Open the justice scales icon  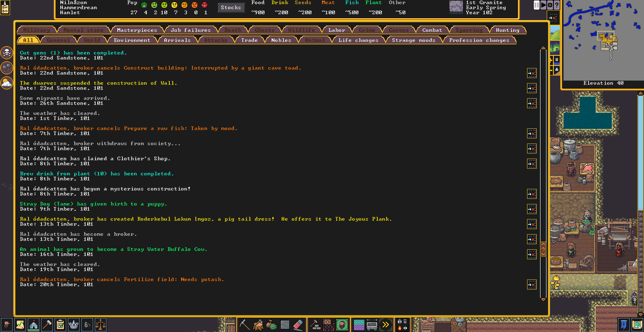pyautogui.click(x=100, y=325)
